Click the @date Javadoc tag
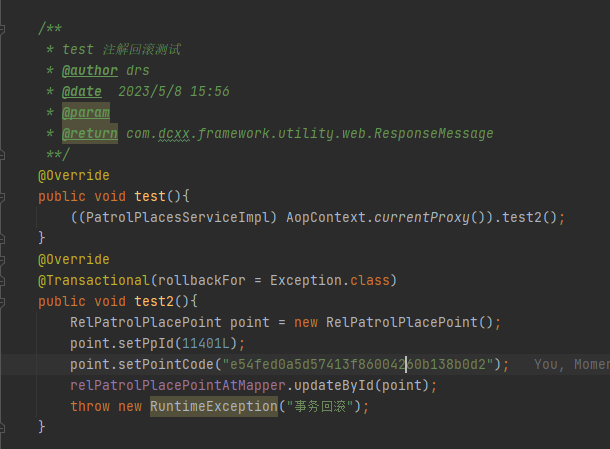610x449 pixels. (x=82, y=91)
